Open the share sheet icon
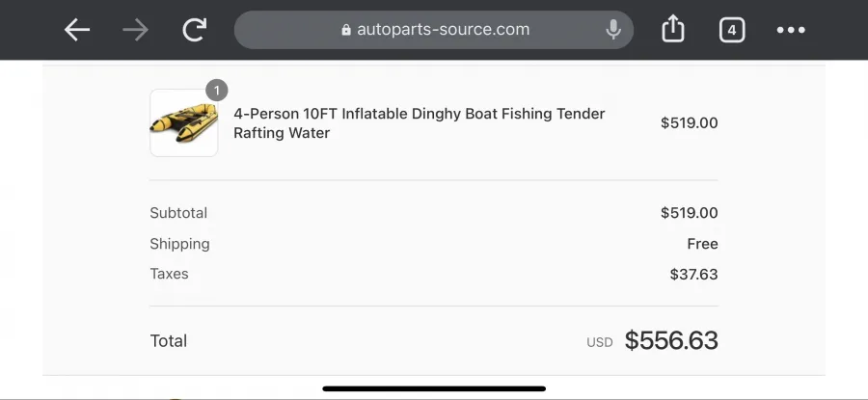 (673, 30)
